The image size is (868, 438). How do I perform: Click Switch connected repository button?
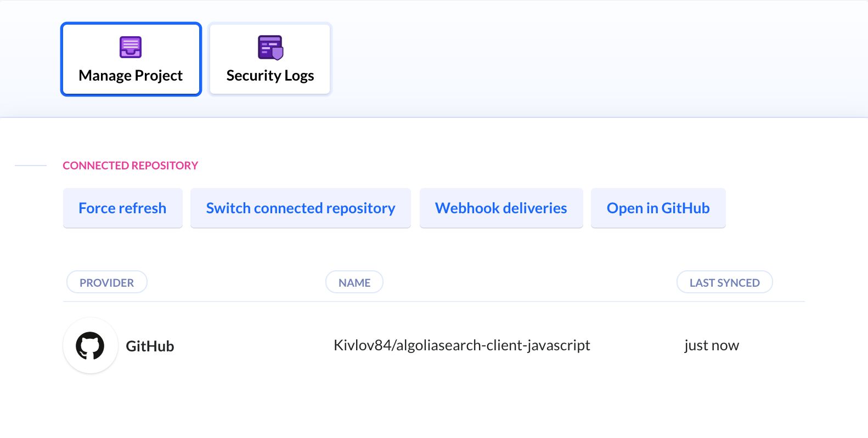(301, 208)
